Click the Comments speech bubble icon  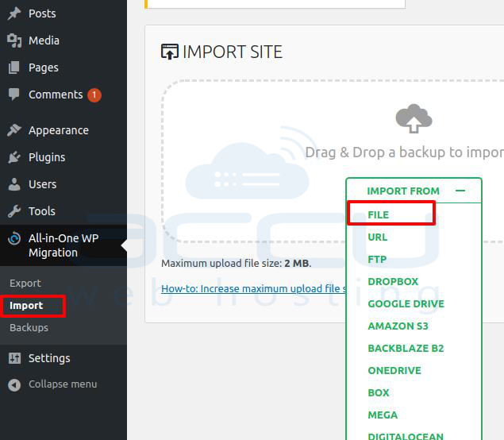13,95
